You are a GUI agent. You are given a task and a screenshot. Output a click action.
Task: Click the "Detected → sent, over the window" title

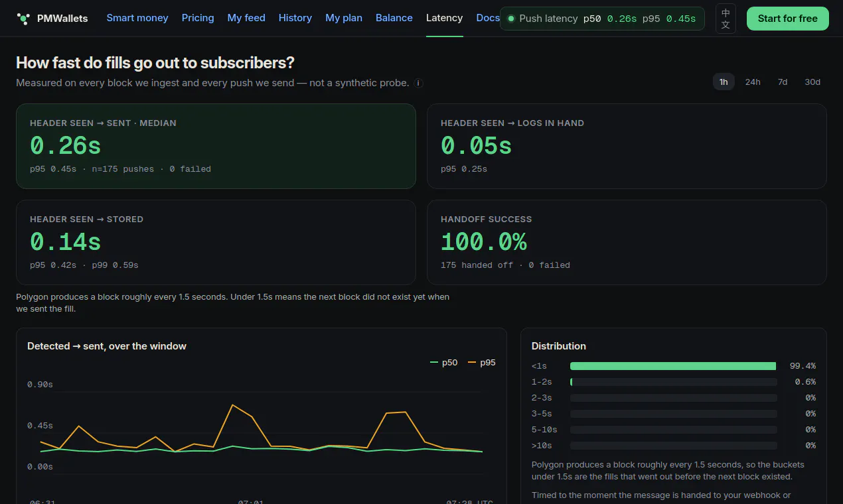107,346
